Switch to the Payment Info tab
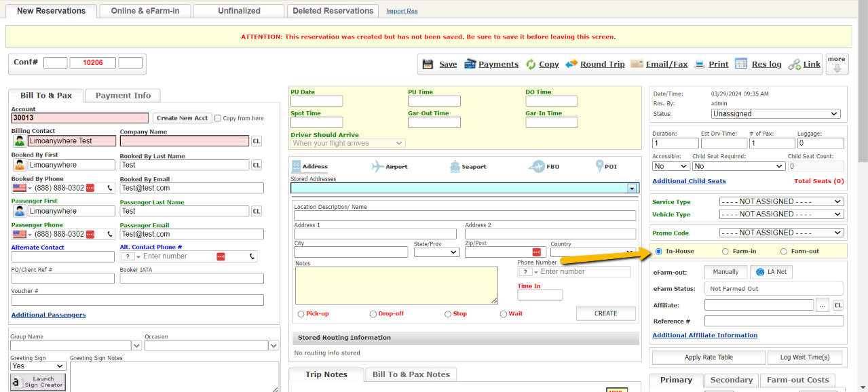This screenshot has height=392, width=868. click(123, 96)
